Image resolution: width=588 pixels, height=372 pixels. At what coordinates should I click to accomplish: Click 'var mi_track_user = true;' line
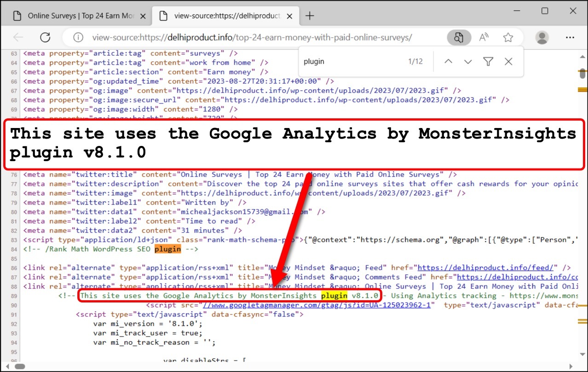[148, 333]
